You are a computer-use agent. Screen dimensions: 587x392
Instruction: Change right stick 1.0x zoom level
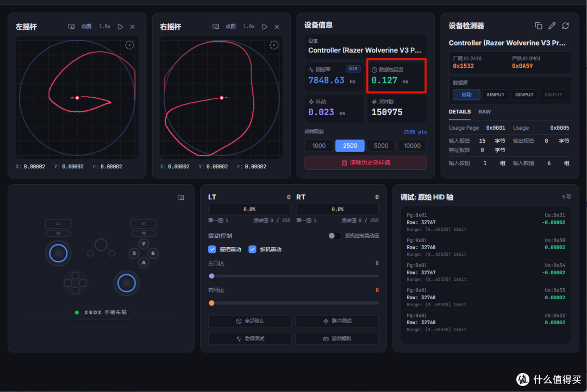tap(249, 27)
